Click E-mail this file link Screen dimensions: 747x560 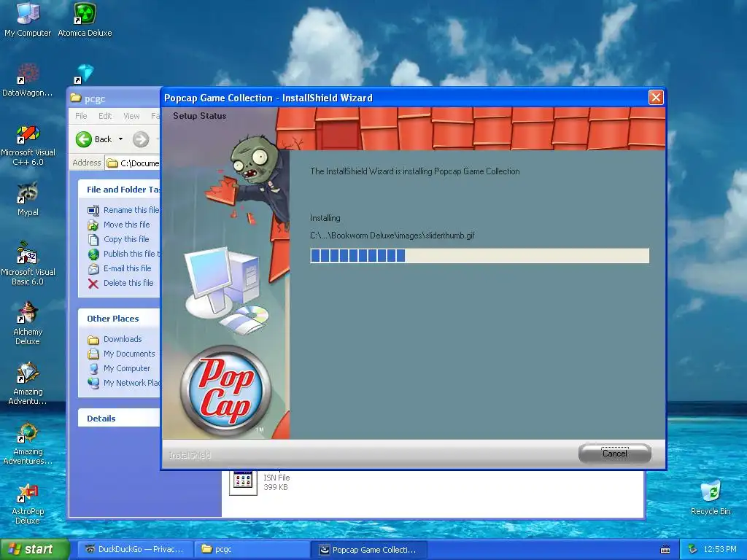point(127,268)
